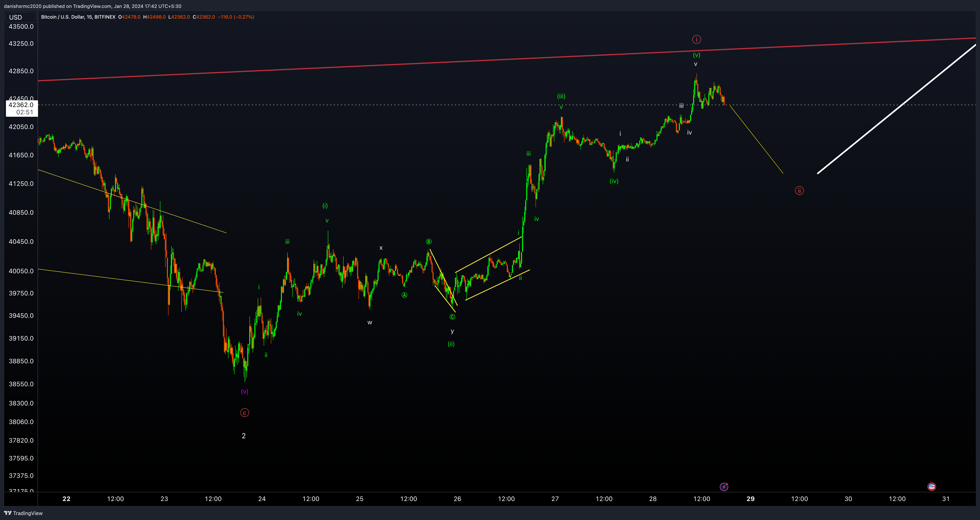
Task: Click the green circled Ⓐ wave label
Action: [x=404, y=295]
